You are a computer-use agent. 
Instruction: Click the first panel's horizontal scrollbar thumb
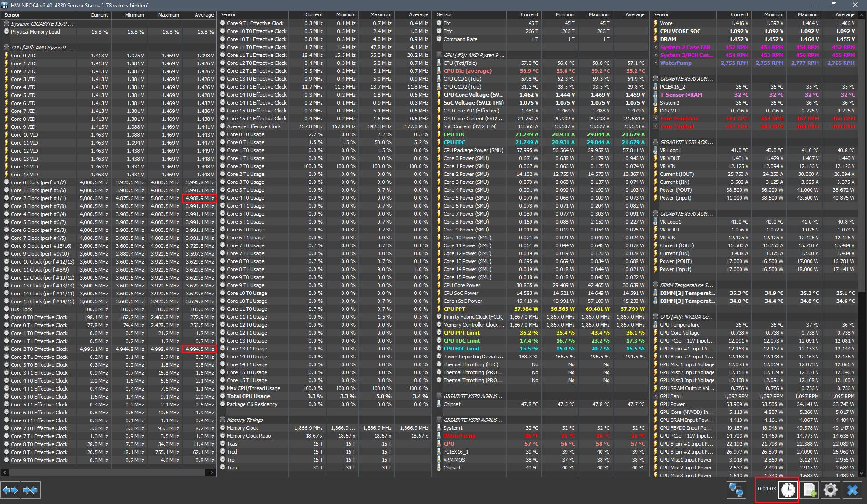point(106,473)
